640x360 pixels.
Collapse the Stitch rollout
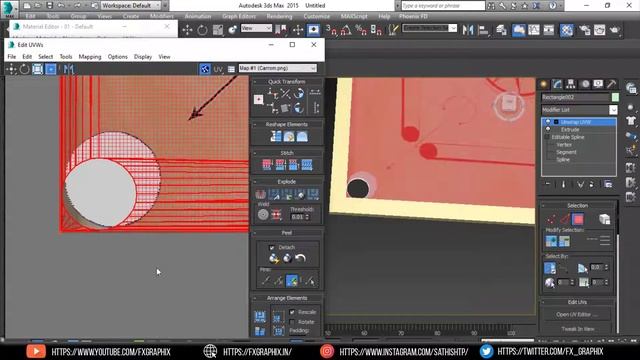(287, 153)
